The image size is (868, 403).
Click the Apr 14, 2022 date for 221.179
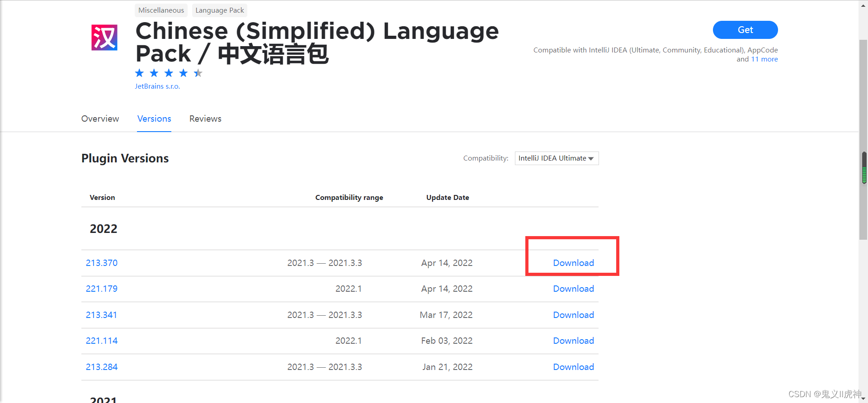point(447,289)
